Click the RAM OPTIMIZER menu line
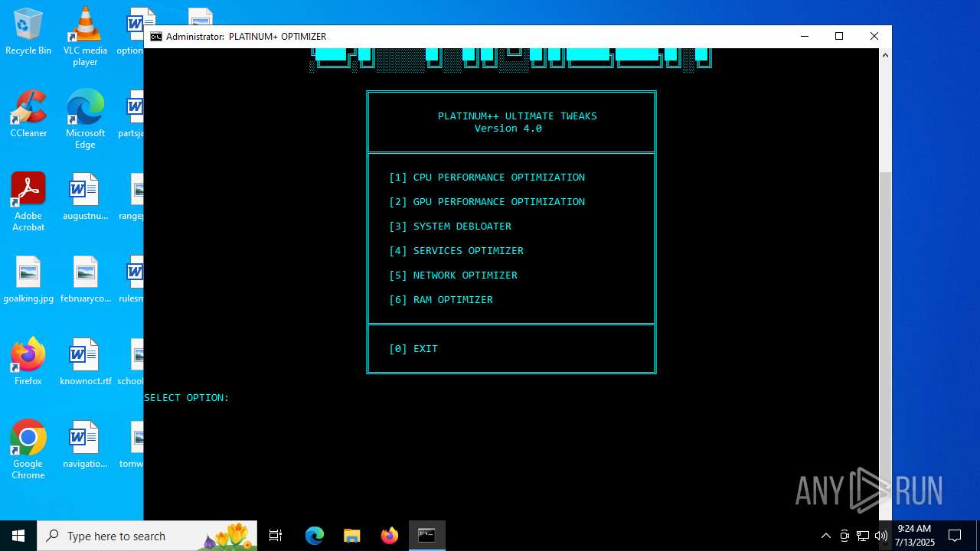Screen dimensions: 980x551 coord(441,300)
